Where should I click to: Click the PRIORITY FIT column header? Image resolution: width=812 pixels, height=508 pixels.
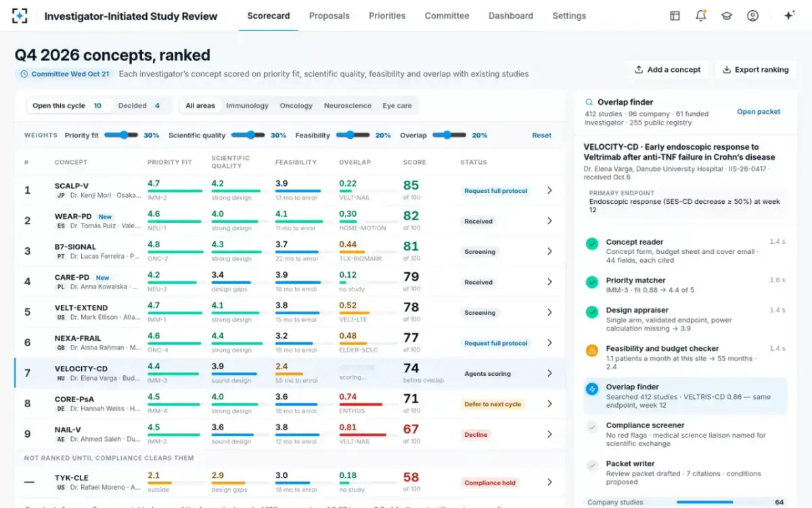(170, 163)
